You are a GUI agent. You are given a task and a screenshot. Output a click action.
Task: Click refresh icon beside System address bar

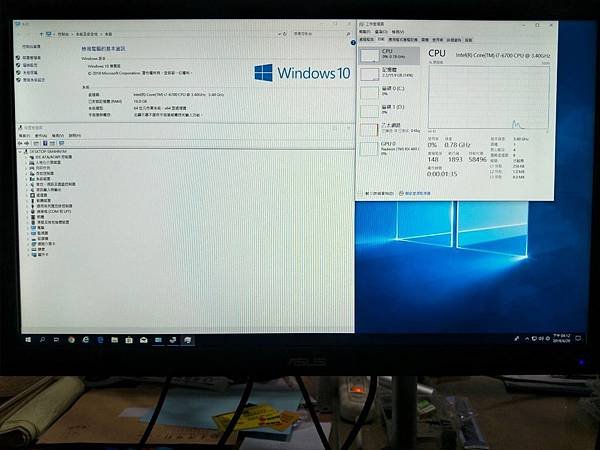[x=284, y=34]
